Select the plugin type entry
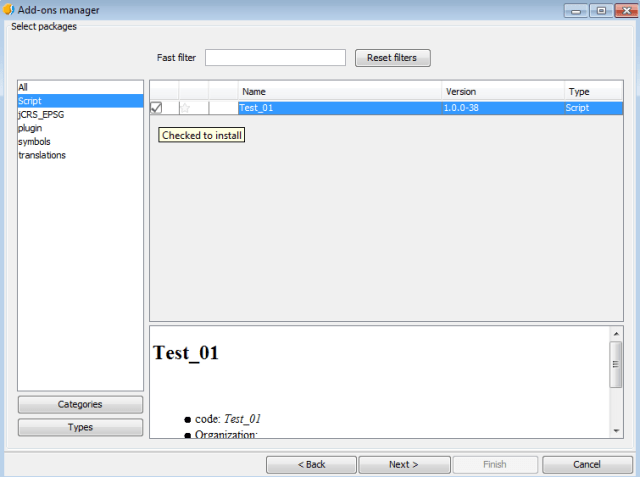 click(30, 128)
